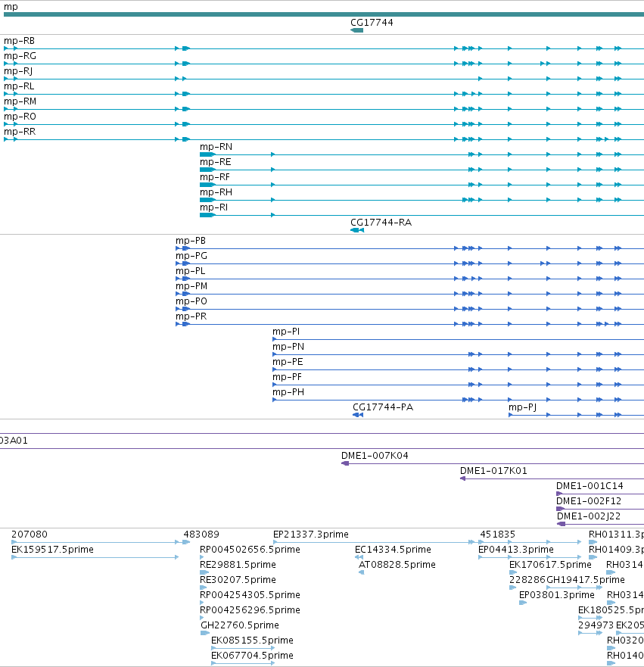Choose EP04413.3prime label
This screenshot has height=667, width=644.
click(x=516, y=550)
